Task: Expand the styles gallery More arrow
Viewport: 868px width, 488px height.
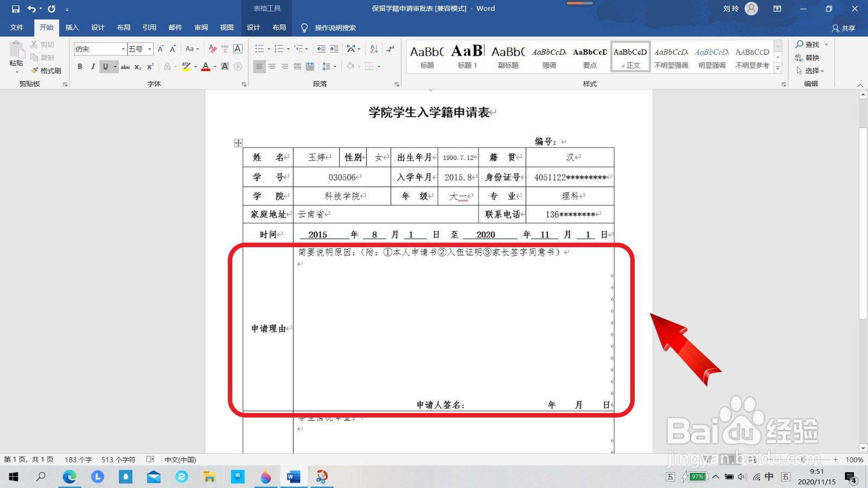Action: point(778,69)
